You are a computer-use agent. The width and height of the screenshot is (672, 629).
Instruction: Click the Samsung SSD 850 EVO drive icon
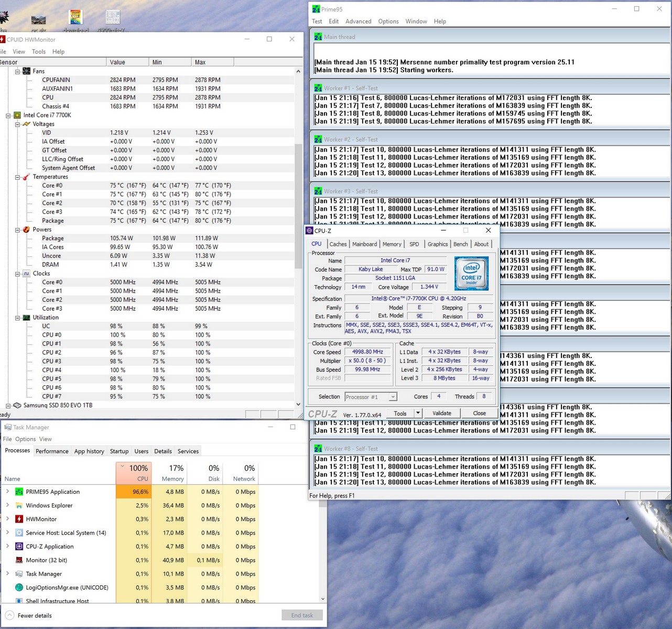[17, 405]
